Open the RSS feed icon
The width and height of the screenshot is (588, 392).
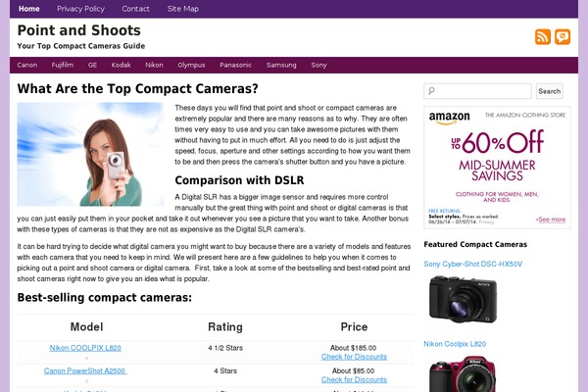(x=543, y=37)
